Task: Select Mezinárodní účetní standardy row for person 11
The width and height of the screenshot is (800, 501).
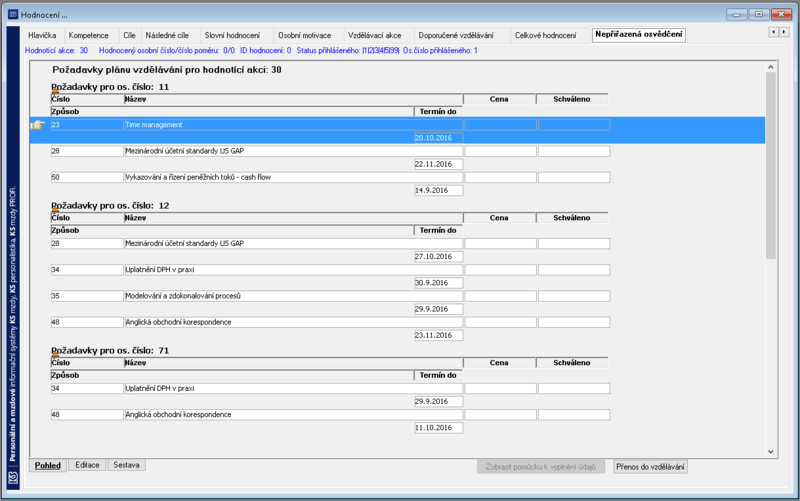Action: (293, 151)
